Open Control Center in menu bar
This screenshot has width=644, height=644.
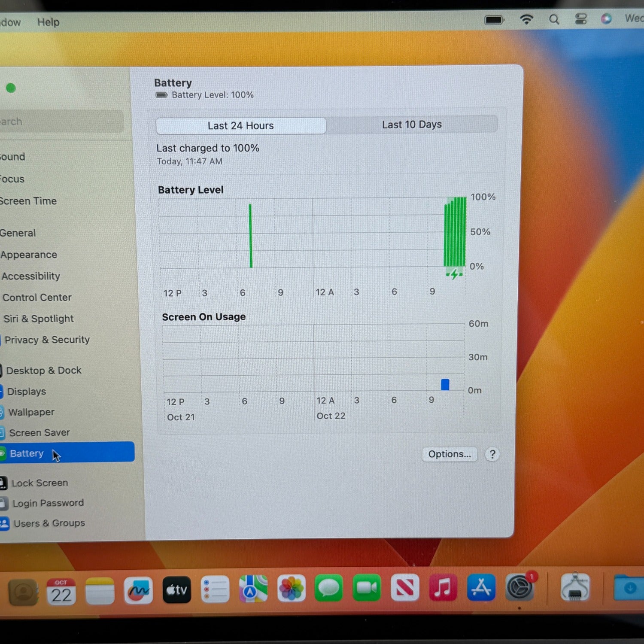(x=580, y=19)
